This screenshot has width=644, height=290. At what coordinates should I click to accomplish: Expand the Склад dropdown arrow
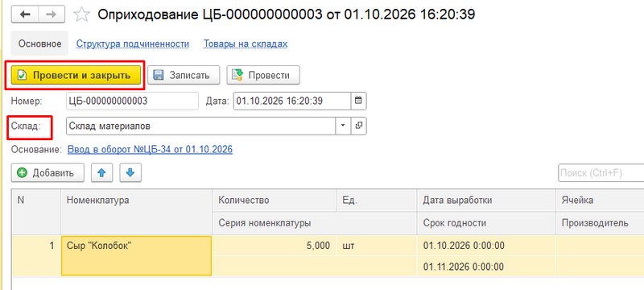coord(343,126)
